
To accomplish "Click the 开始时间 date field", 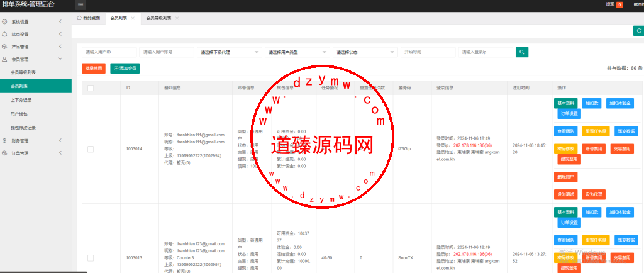I will [x=428, y=52].
